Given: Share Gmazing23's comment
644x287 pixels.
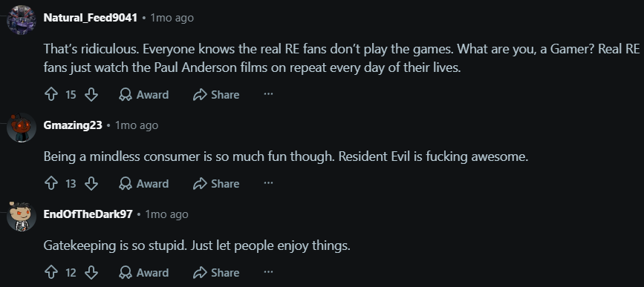Looking at the screenshot, I should [216, 183].
